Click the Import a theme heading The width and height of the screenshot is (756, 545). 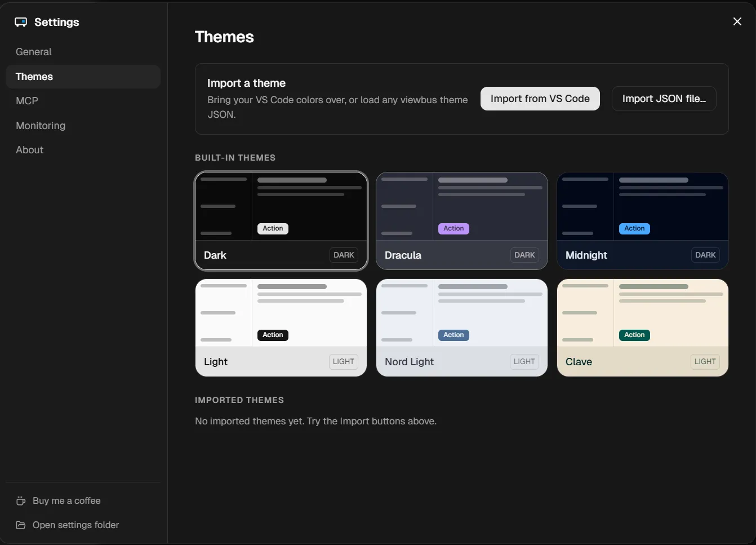tap(246, 83)
